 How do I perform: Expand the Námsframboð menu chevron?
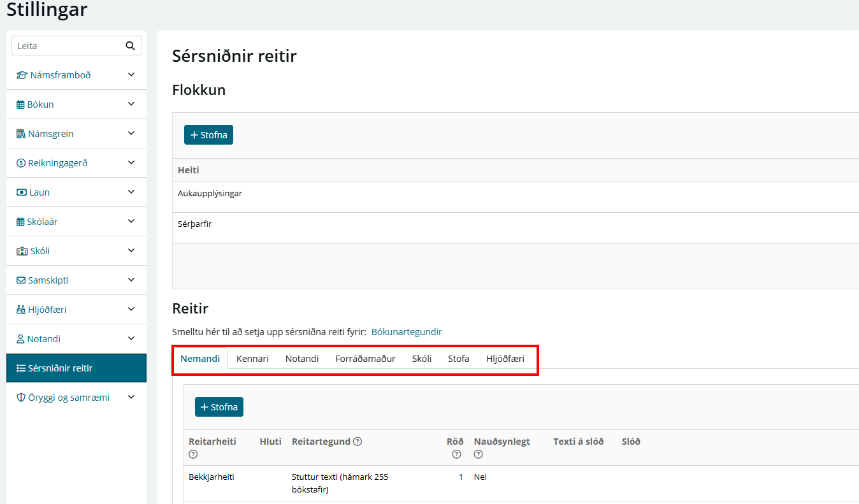coord(131,75)
